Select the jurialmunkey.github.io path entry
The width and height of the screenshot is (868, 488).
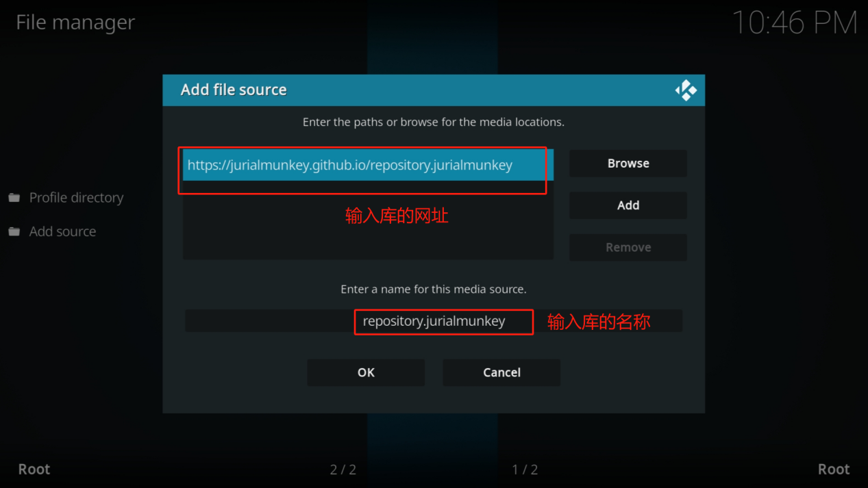pos(368,166)
